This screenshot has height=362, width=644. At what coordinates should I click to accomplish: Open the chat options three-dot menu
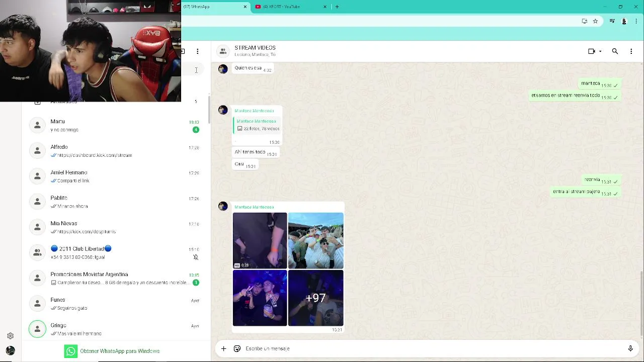[x=631, y=51]
